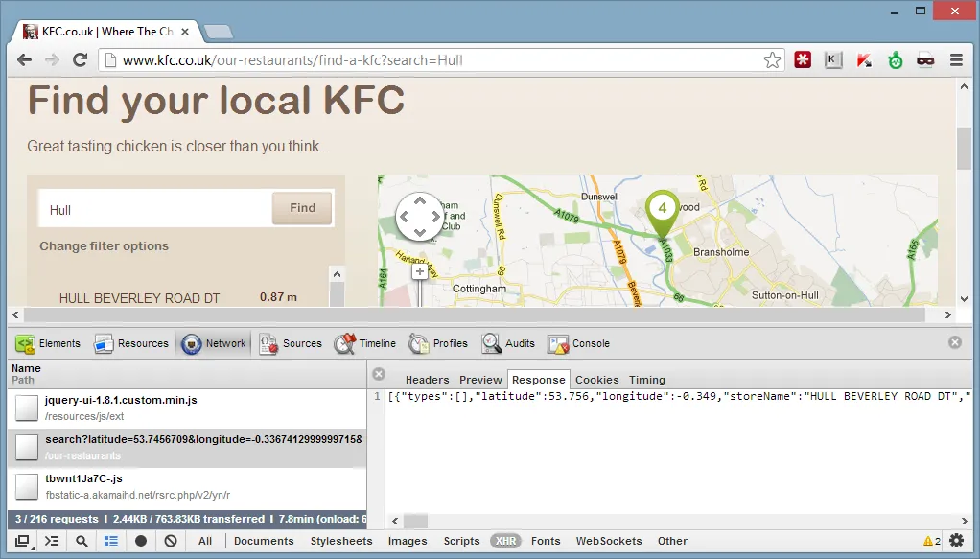The height and width of the screenshot is (559, 980).
Task: Toggle small resource rows view
Action: tap(111, 541)
